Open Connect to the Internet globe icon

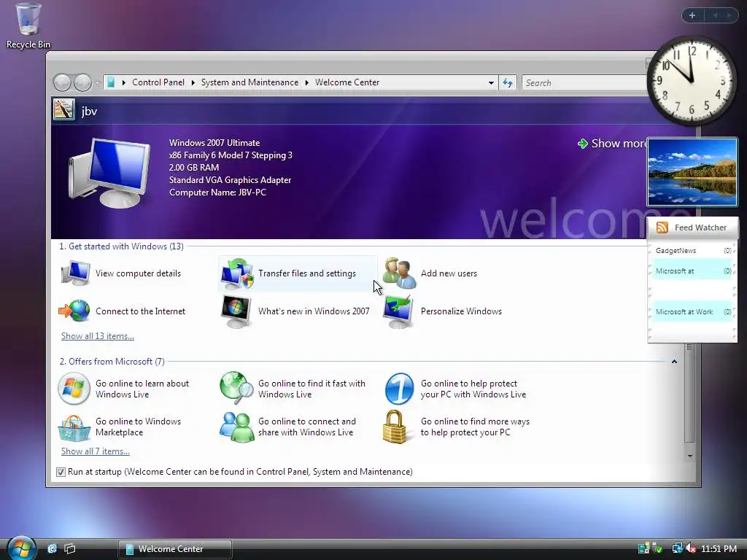pos(74,311)
